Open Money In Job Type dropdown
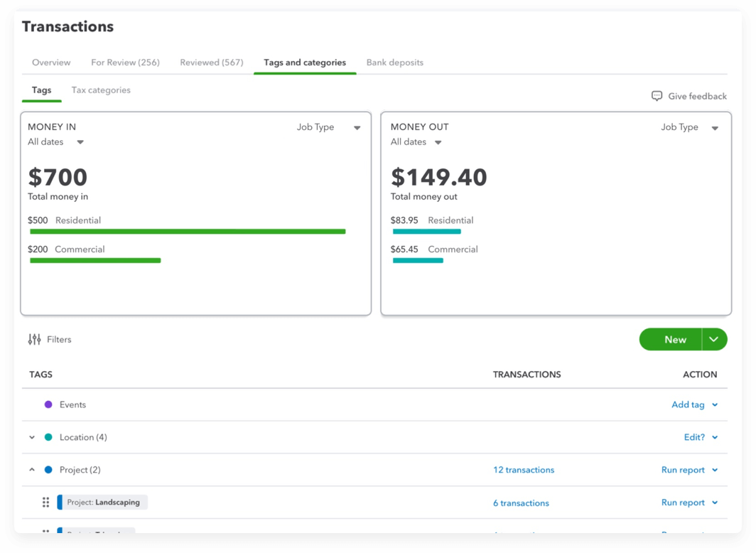 pyautogui.click(x=357, y=128)
